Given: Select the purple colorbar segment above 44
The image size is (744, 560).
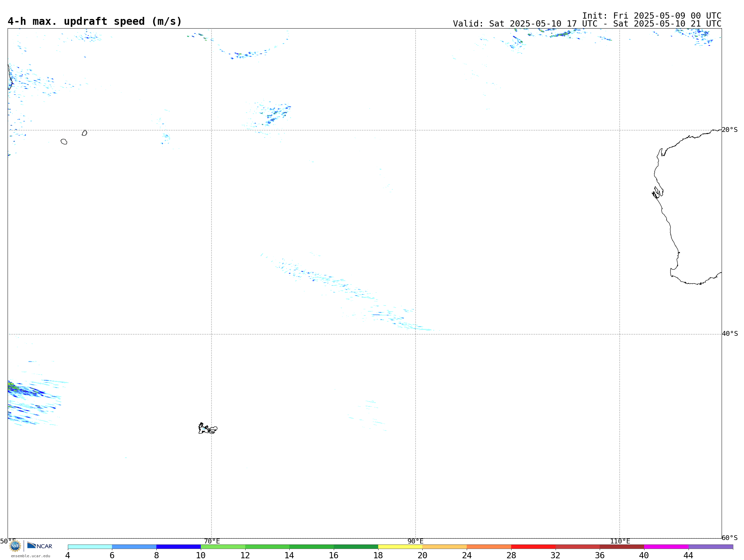Looking at the screenshot, I should pyautogui.click(x=711, y=547).
